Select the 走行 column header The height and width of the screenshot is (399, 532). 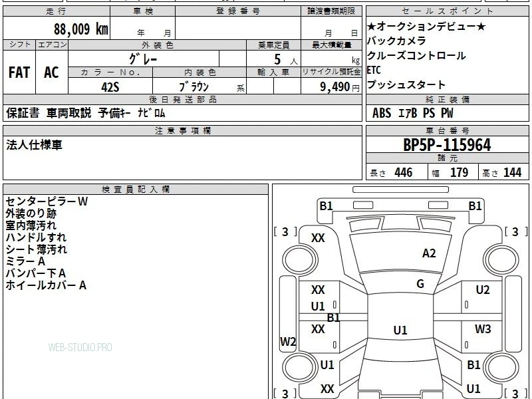coord(57,11)
